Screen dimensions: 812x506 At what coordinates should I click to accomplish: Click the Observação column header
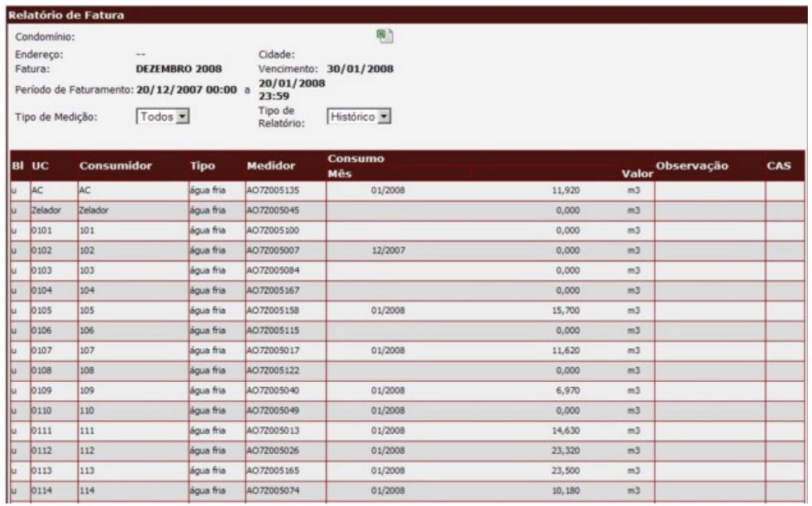pyautogui.click(x=691, y=165)
